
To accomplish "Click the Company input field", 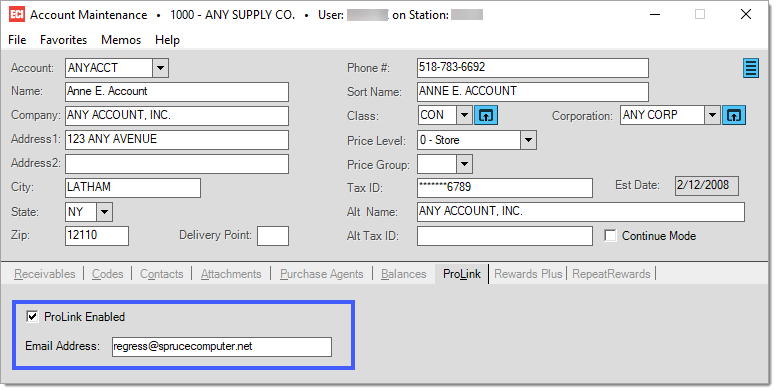I will pos(177,115).
